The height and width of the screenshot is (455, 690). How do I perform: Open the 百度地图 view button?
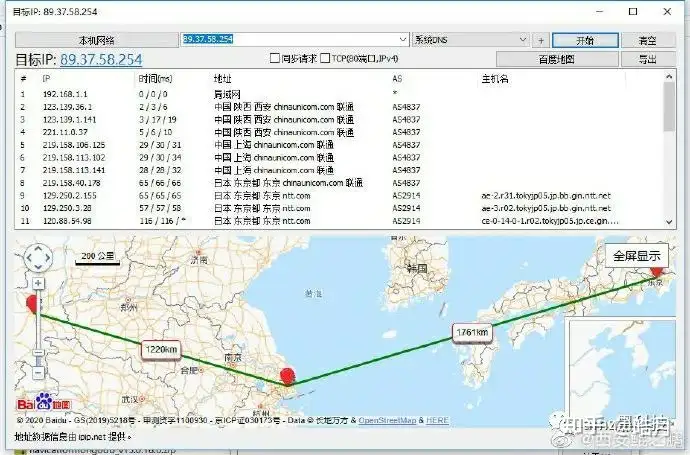coord(557,59)
